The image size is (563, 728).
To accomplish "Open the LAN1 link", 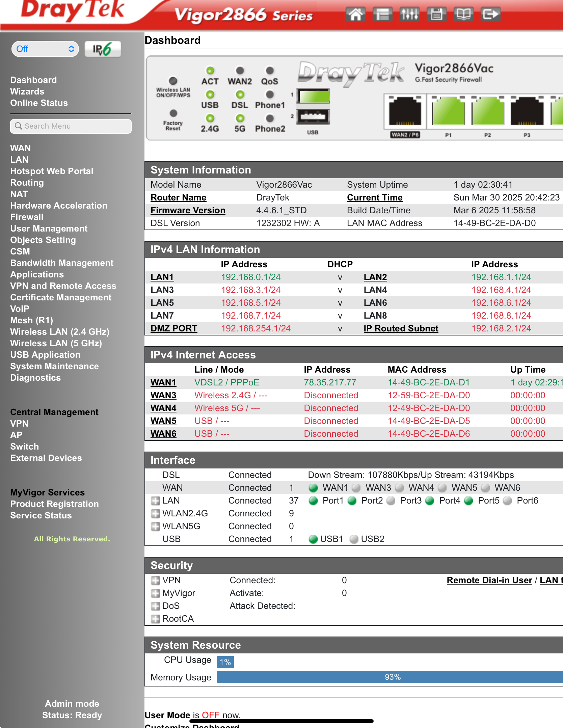I will 162,277.
